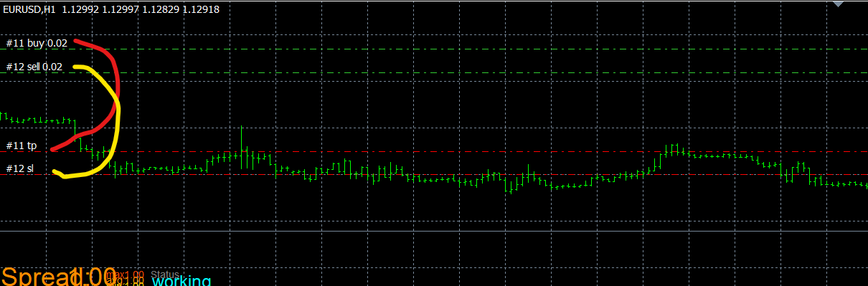
Task: Click the gray Status label
Action: (x=164, y=275)
